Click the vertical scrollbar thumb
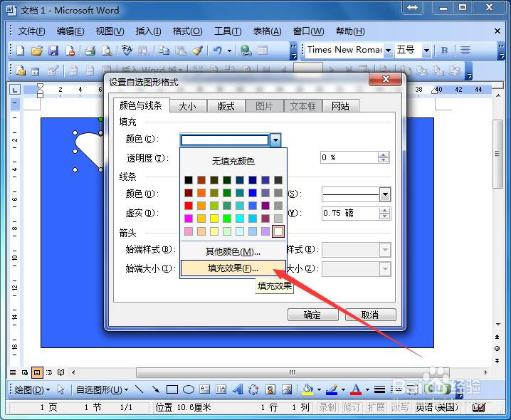This screenshot has width=511, height=420. coord(497,154)
